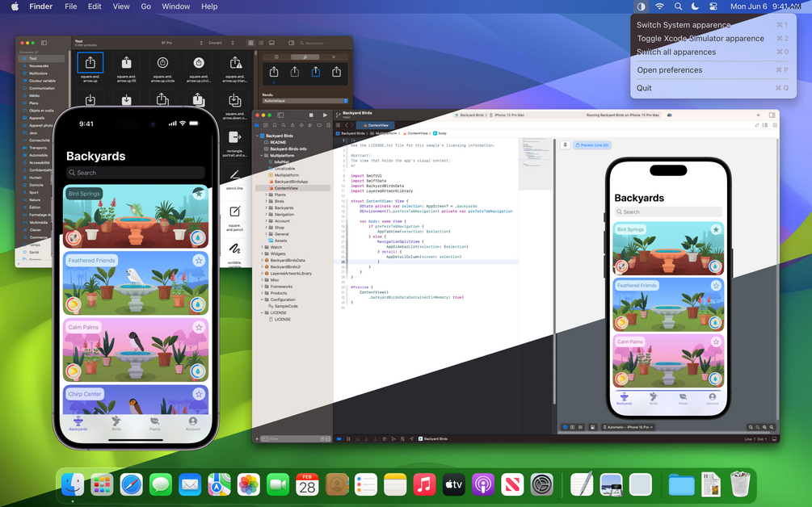The image size is (812, 507).
Task: Click the appearance switcher menu bar icon
Action: (x=641, y=6)
